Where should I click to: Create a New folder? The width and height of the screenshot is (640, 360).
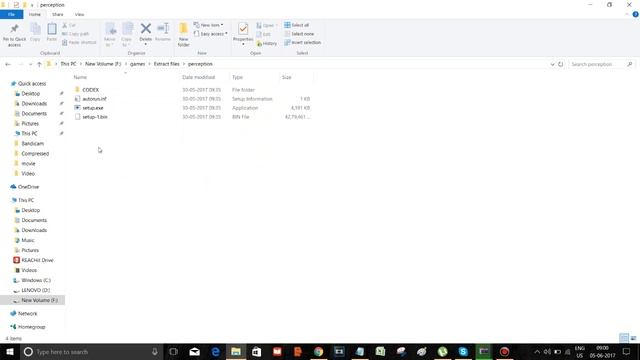tap(183, 35)
